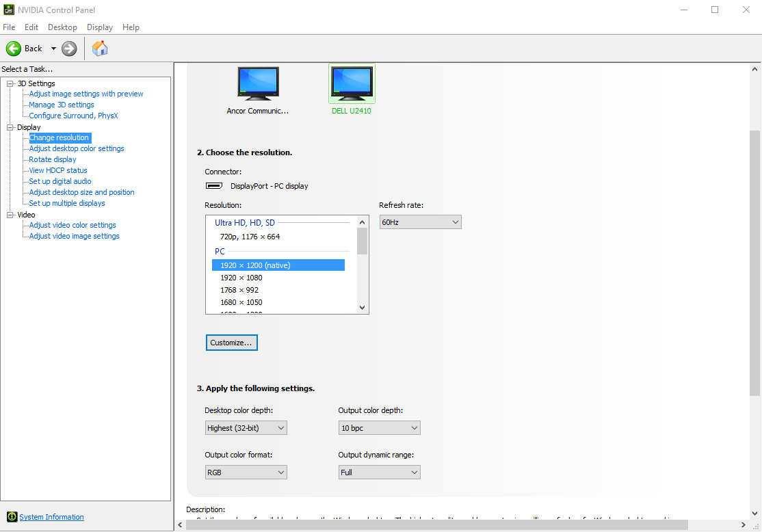Click horizontal scrollbar right arrow
The height and width of the screenshot is (532, 762).
click(x=743, y=524)
